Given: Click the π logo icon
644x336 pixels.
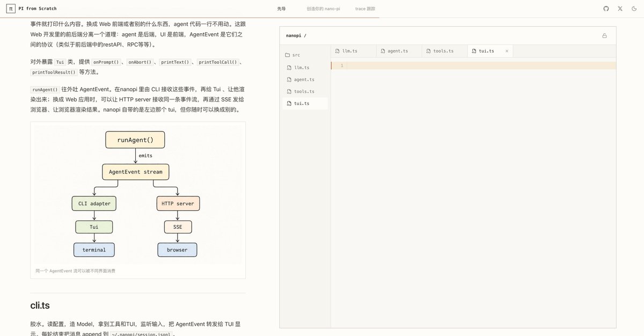Looking at the screenshot, I should point(11,9).
